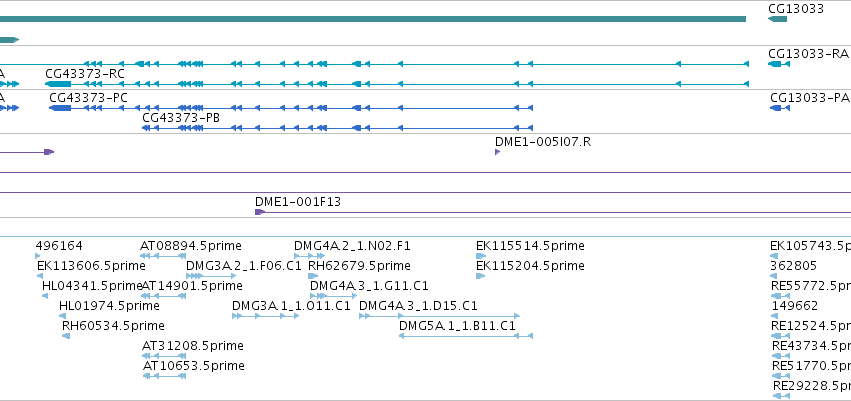Select the CG13033-RA transcript label
851x401 pixels.
tap(808, 53)
